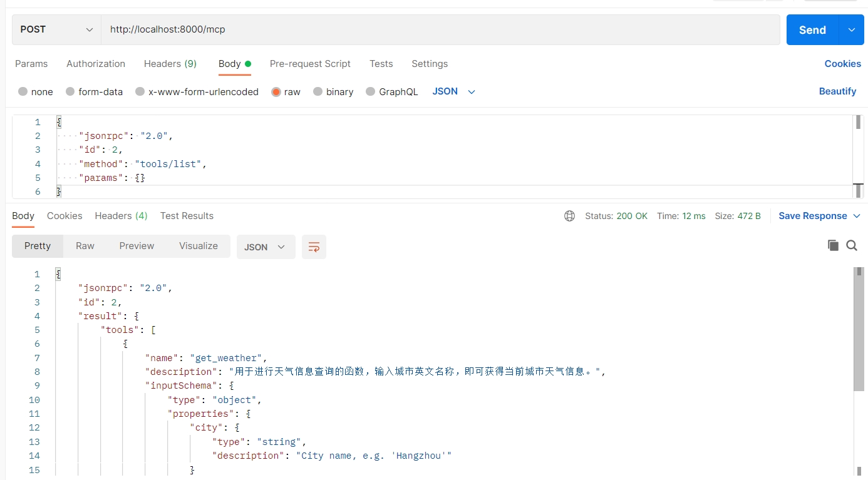This screenshot has width=868, height=480.
Task: Select the binary body option
Action: tap(318, 91)
